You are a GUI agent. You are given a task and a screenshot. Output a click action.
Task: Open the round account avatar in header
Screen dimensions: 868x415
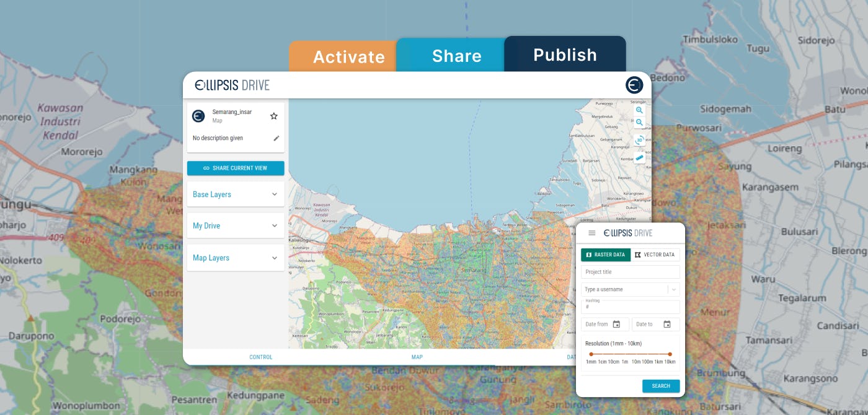pyautogui.click(x=634, y=85)
